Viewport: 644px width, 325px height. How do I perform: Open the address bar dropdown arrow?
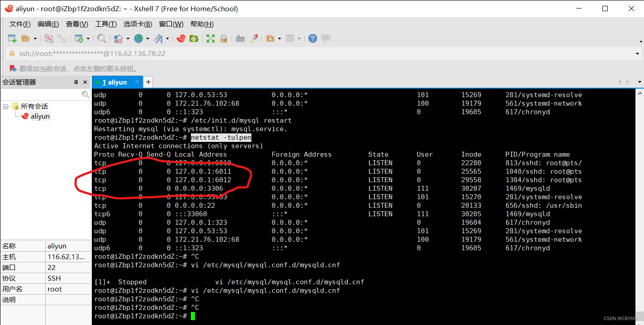[637, 53]
